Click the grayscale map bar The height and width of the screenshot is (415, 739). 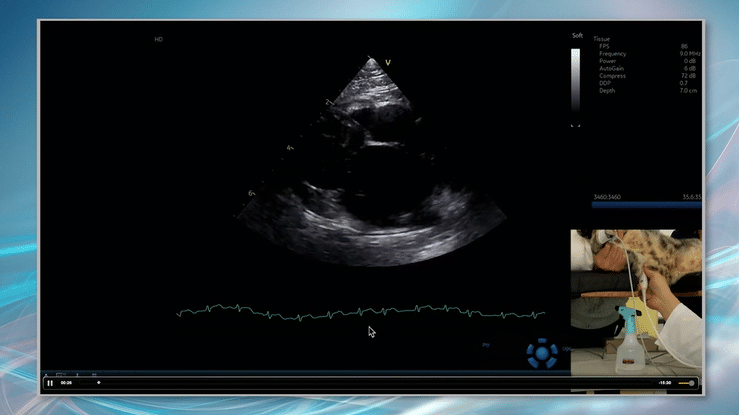point(575,81)
